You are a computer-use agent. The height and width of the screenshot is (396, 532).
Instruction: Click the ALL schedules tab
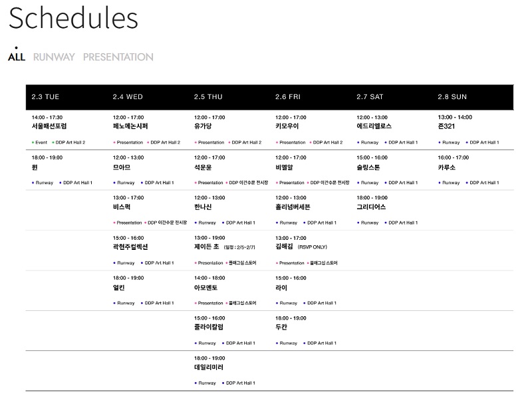coord(17,57)
